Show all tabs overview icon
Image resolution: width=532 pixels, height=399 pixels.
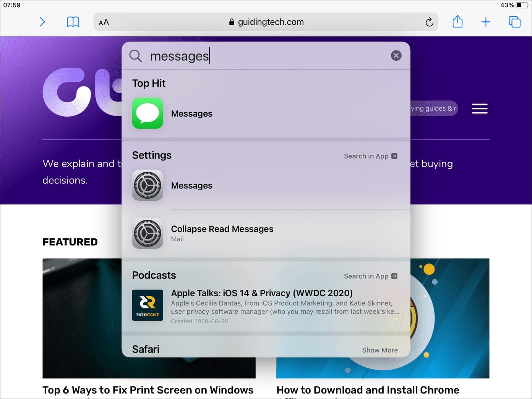click(514, 22)
